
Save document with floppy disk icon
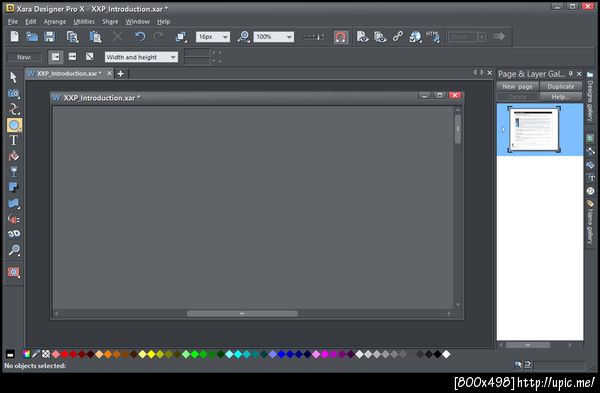pyautogui.click(x=49, y=37)
